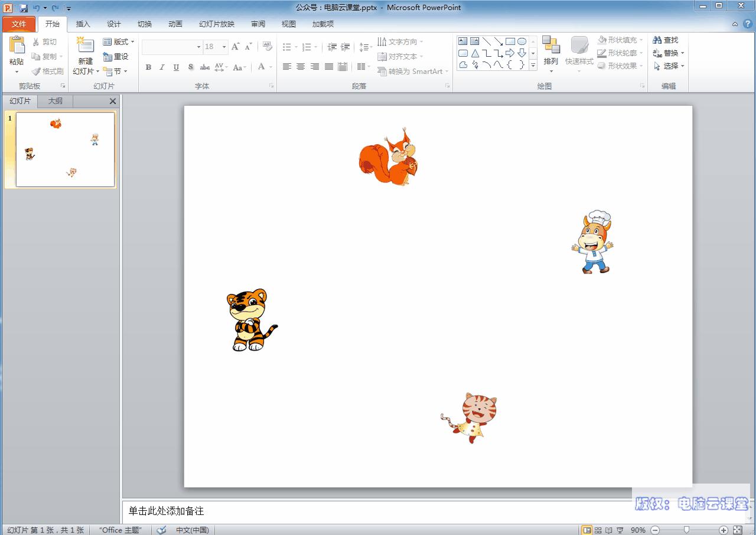This screenshot has width=756, height=535.
Task: Click the 90% zoom level button
Action: pos(638,530)
